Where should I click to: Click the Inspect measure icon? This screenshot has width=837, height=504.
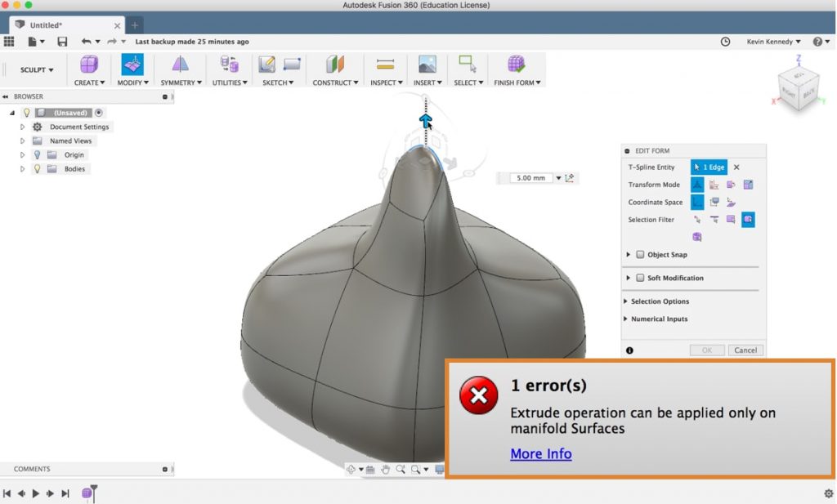pos(386,65)
